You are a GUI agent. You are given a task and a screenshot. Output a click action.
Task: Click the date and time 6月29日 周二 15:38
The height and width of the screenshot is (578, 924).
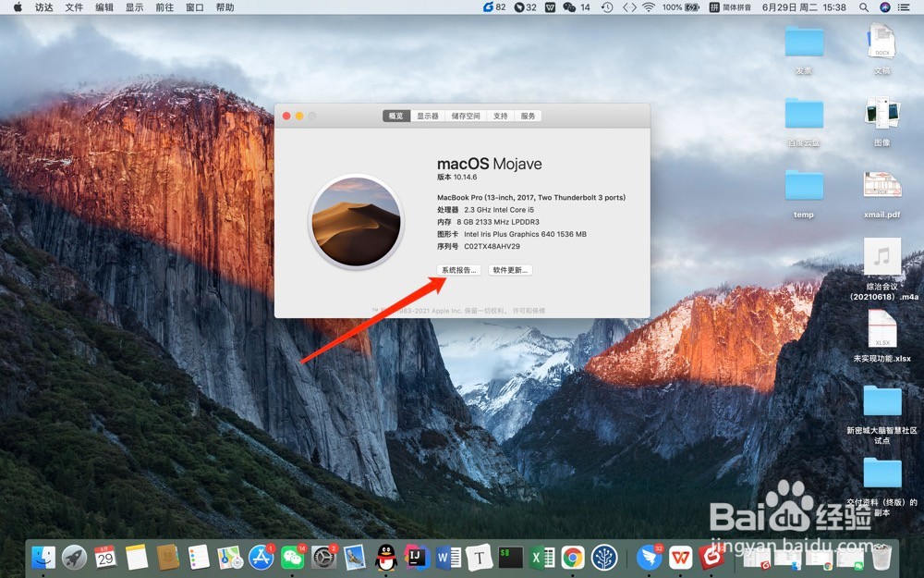pyautogui.click(x=804, y=7)
